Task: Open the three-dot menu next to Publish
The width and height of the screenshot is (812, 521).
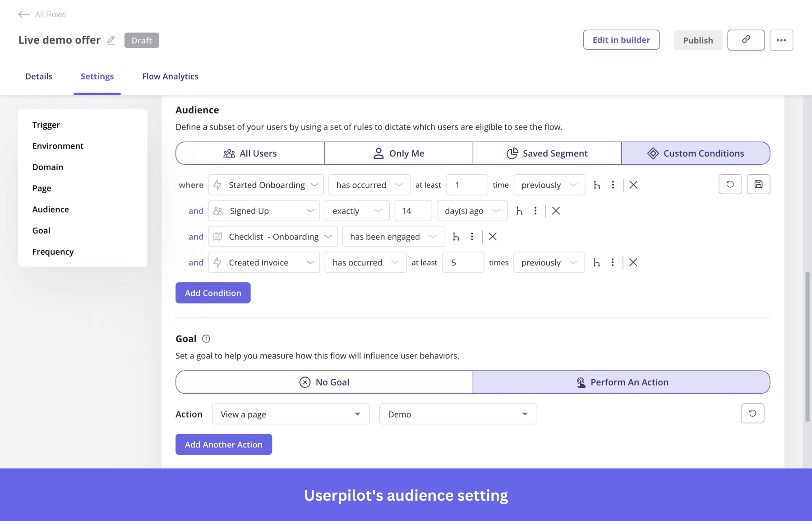Action: click(x=781, y=40)
